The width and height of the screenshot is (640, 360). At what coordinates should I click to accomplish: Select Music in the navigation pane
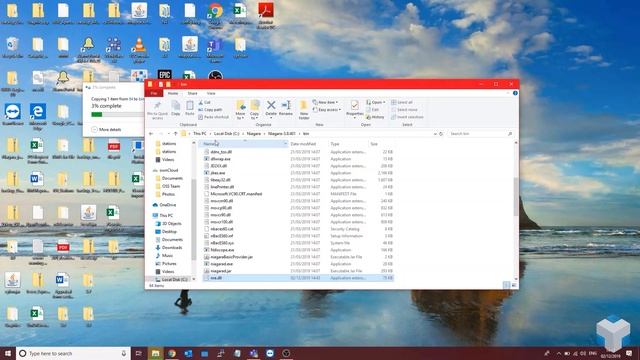coord(167,256)
